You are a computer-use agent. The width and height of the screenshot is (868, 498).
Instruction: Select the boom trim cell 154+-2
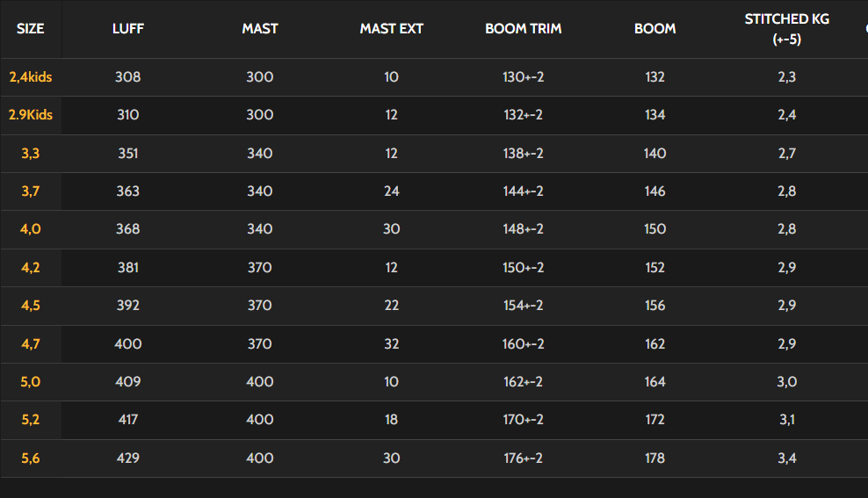(524, 306)
